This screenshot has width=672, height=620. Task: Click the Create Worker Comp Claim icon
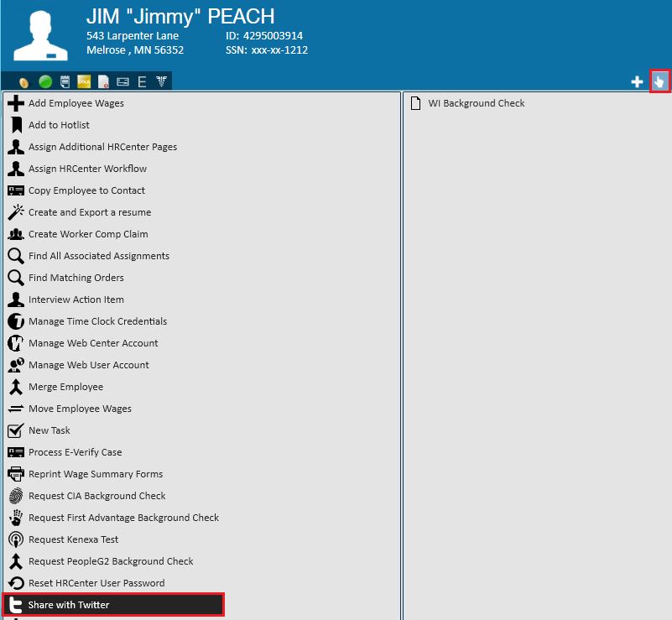tap(16, 234)
